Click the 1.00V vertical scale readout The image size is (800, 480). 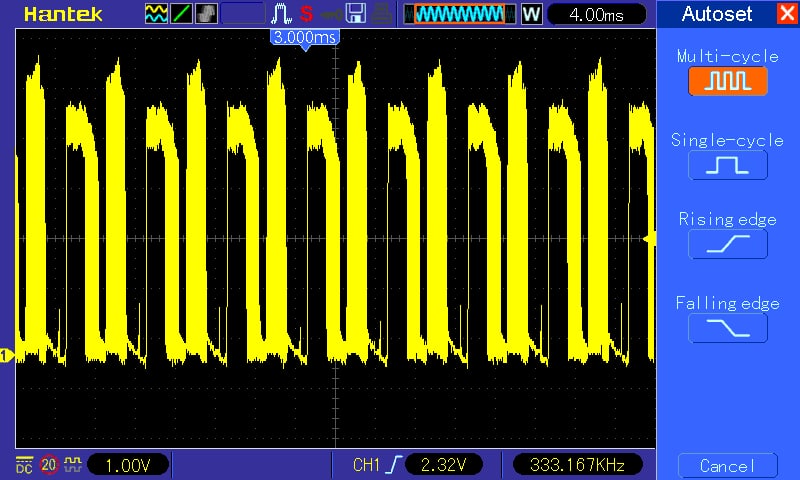click(x=127, y=464)
